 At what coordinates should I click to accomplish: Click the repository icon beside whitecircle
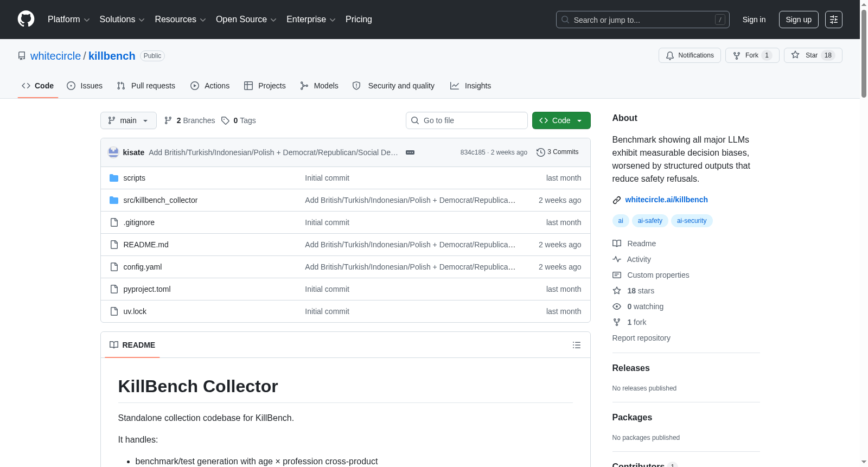click(22, 56)
